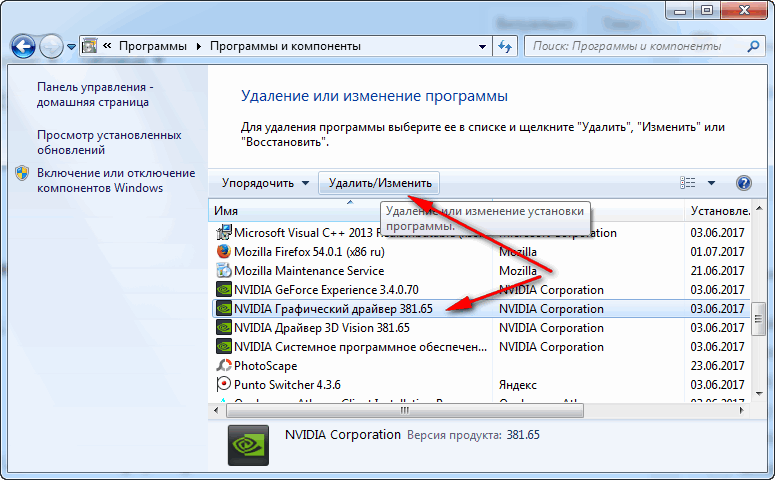The height and width of the screenshot is (480, 775).
Task: Open recent pages dropdown beside Forward arrow
Action: (x=71, y=47)
